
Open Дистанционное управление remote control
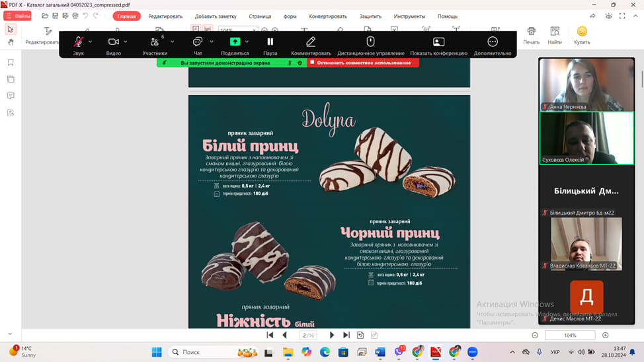370,42
